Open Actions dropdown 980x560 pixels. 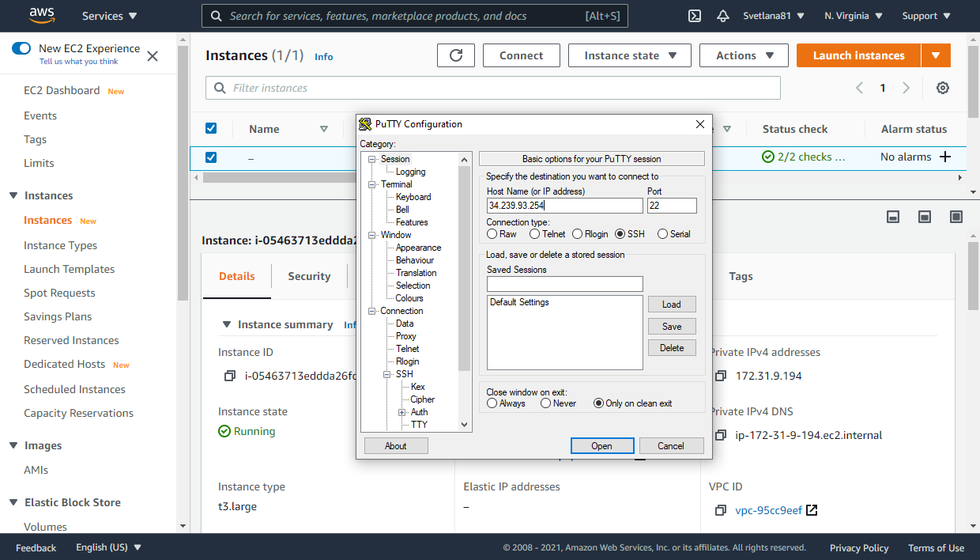tap(744, 55)
